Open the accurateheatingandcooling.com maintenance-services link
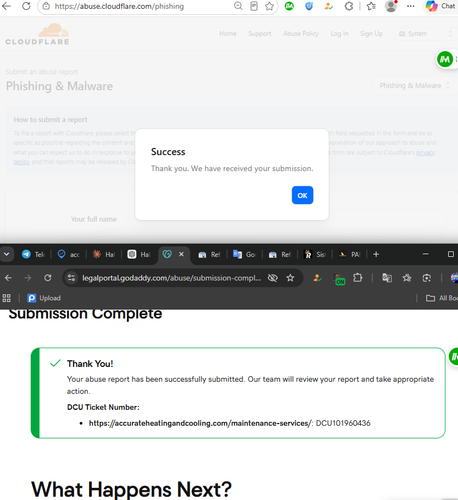The width and height of the screenshot is (458, 500). [200, 423]
